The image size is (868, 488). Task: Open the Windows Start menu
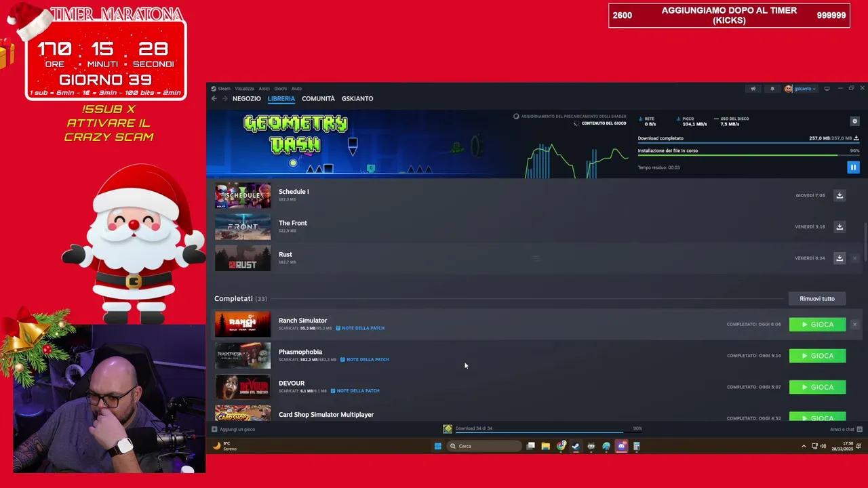tap(438, 446)
